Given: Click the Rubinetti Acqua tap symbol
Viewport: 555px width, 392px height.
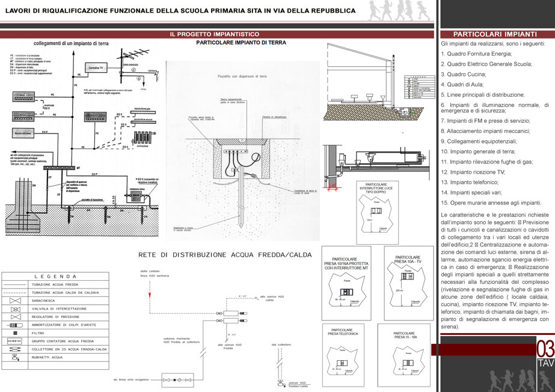Looking at the screenshot, I should click(x=15, y=357).
